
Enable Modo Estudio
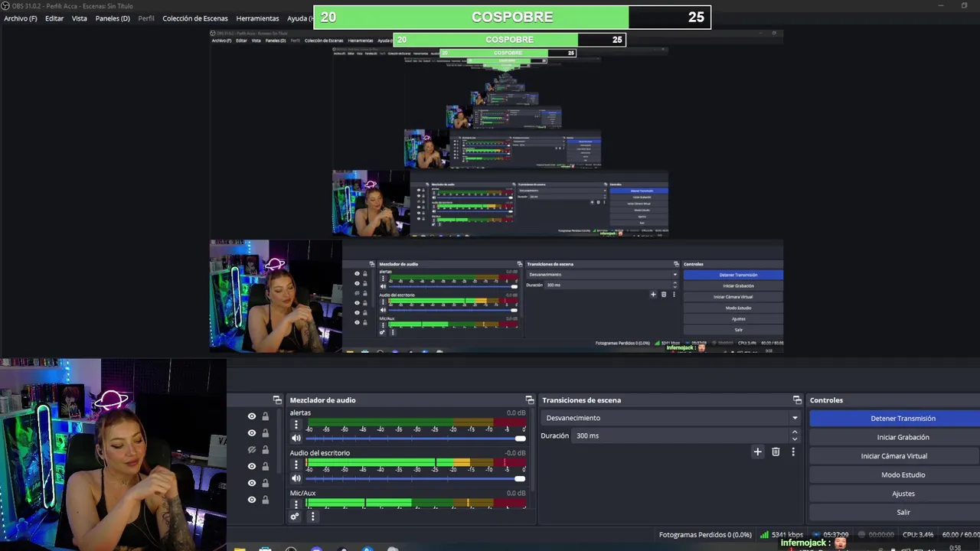895,474
